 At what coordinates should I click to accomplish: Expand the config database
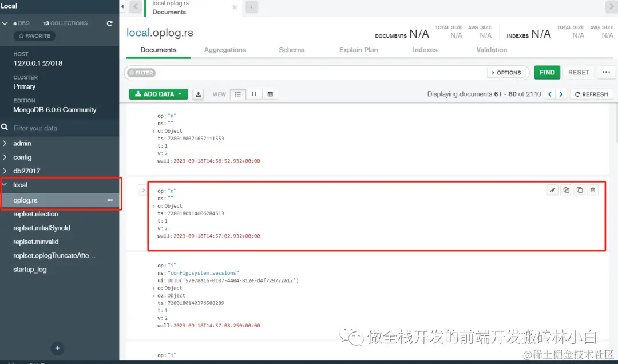click(x=5, y=157)
